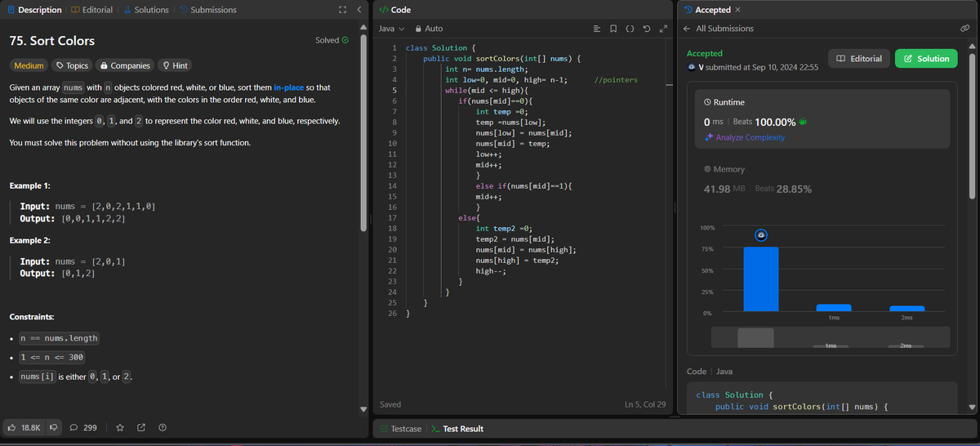
Task: Expand the locked Companies tag
Action: pos(125,65)
